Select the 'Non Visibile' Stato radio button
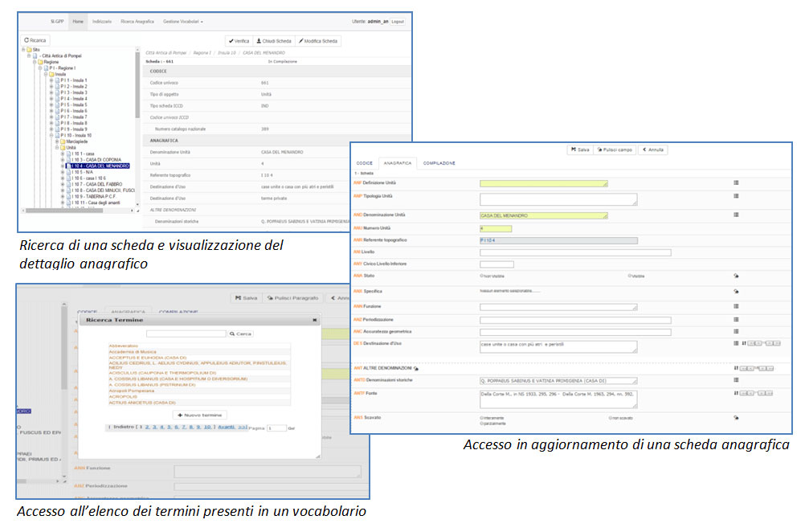This screenshot has height=532, width=805. [481, 275]
